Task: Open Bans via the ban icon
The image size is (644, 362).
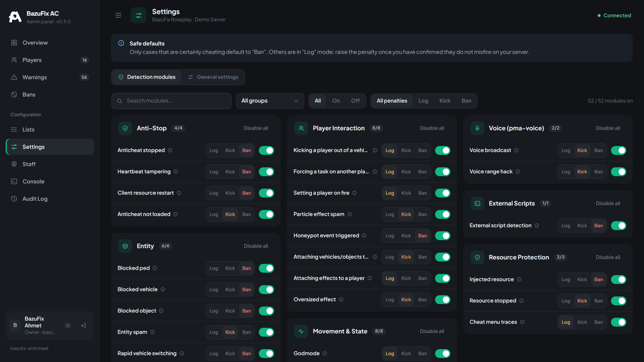Action: click(14, 95)
